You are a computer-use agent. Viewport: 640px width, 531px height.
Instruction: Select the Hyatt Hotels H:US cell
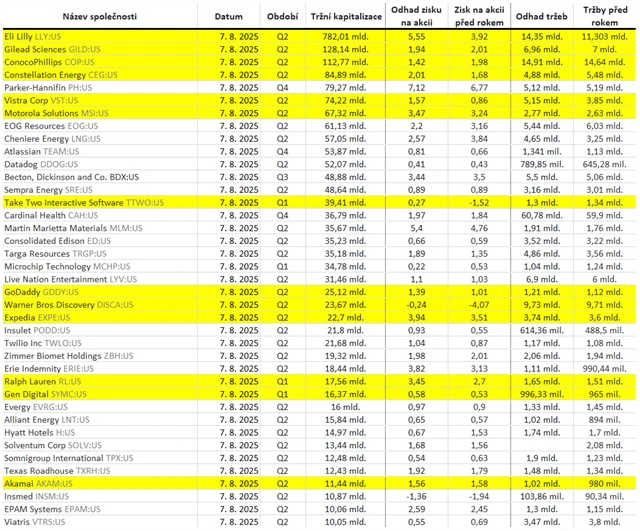click(x=100, y=432)
